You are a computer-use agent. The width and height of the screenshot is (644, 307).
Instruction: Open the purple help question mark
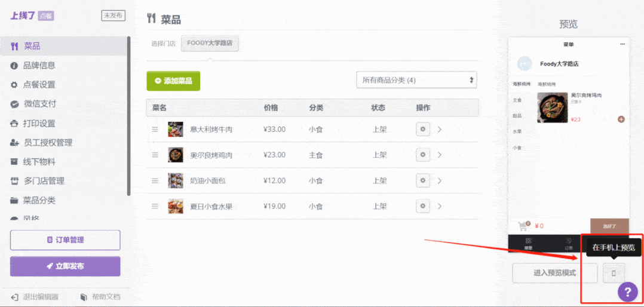627,291
